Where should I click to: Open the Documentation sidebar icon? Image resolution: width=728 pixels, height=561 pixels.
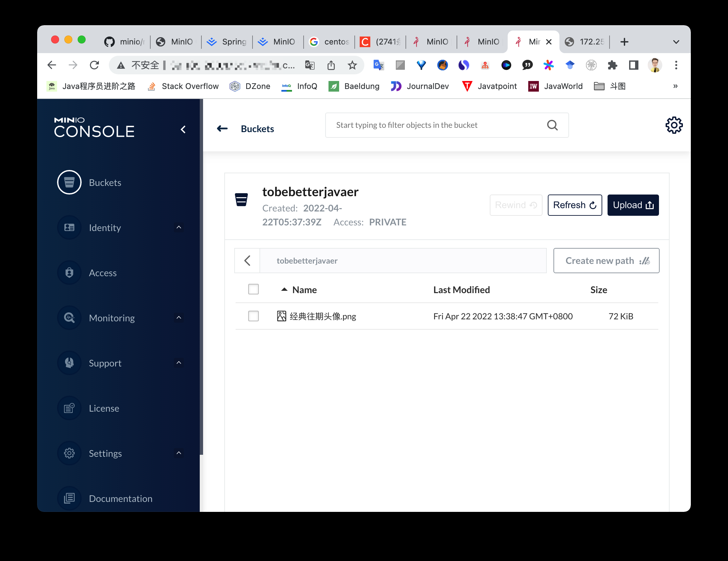pos(69,498)
